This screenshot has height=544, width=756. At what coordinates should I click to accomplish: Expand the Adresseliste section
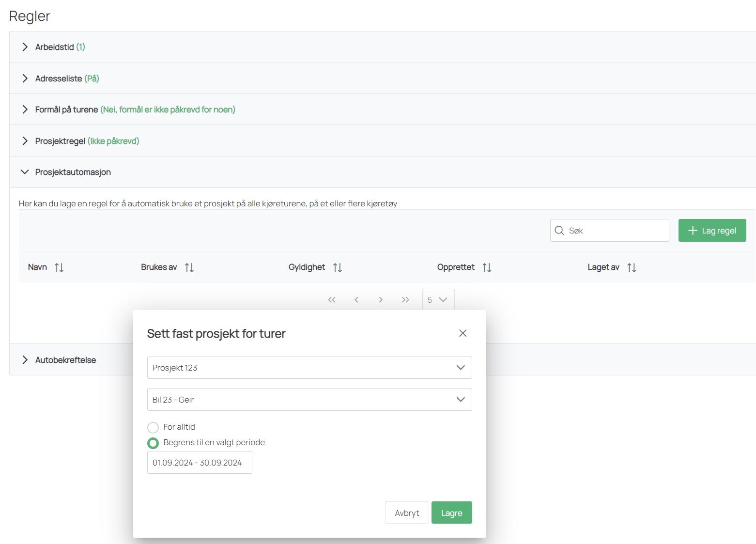pos(25,78)
